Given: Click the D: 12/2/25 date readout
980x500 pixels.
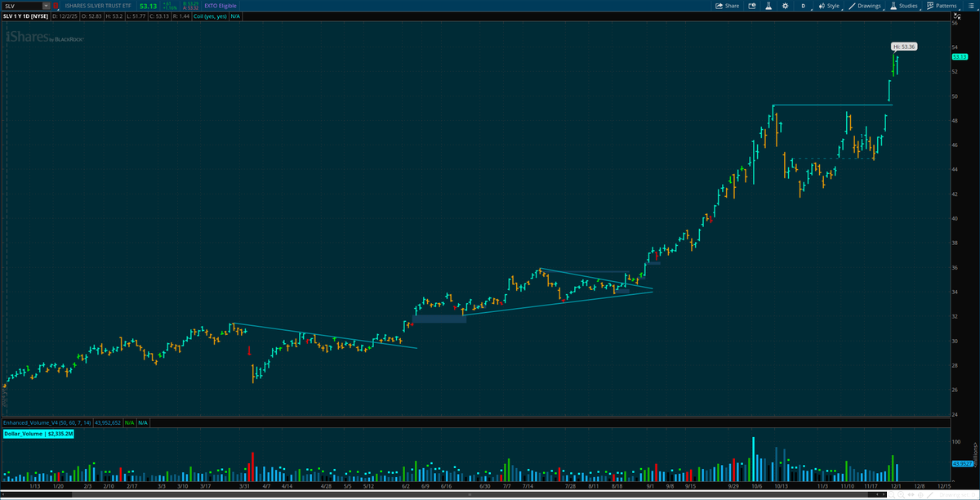Looking at the screenshot, I should (65, 16).
